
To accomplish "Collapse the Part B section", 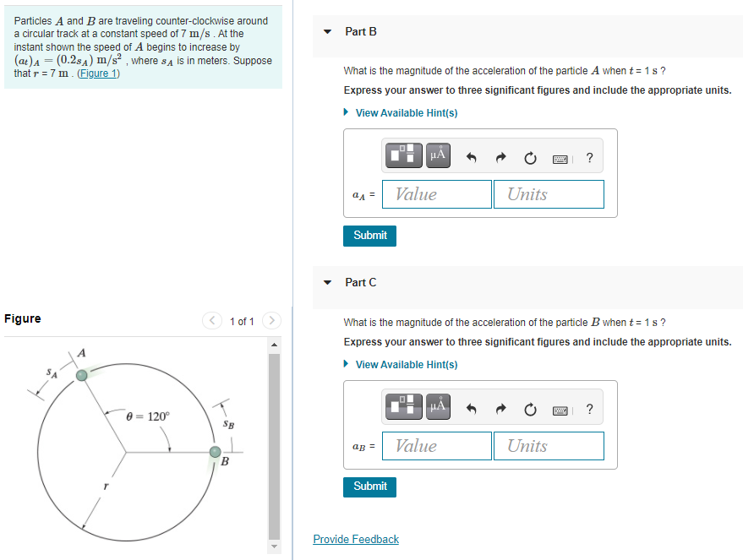I will [x=327, y=31].
